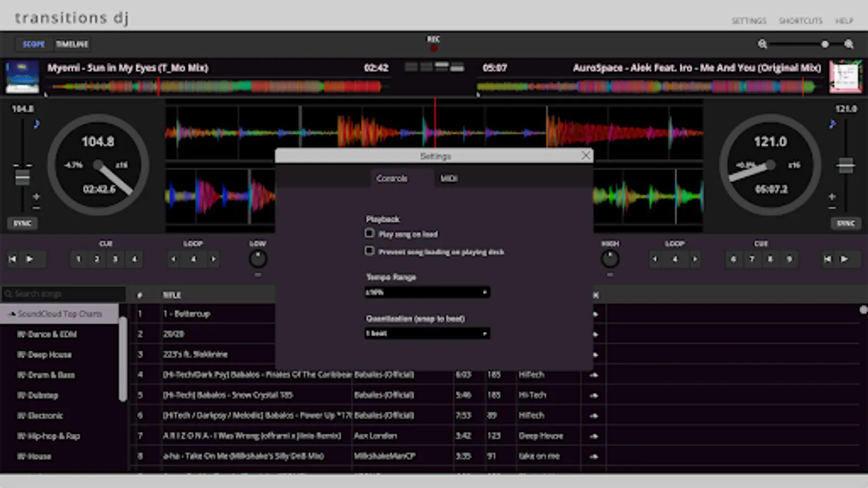Viewport: 868px width, 488px height.
Task: Check Prevent song loading on playing deck
Action: pyautogui.click(x=369, y=251)
